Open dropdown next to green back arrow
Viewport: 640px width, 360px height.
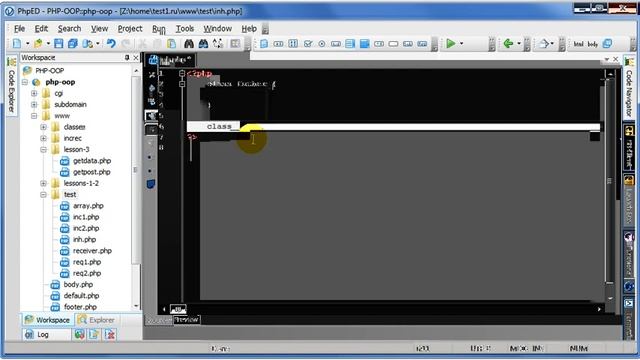coord(519,43)
